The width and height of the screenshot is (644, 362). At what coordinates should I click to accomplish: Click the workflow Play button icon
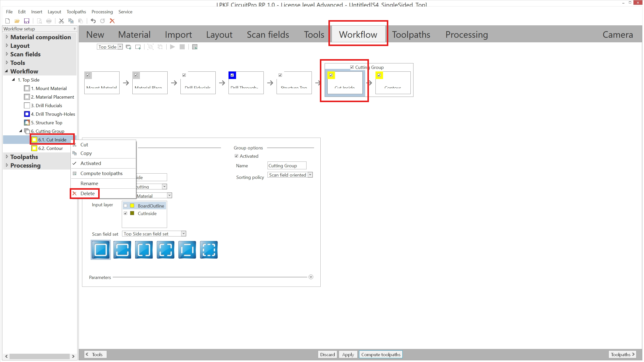click(172, 47)
